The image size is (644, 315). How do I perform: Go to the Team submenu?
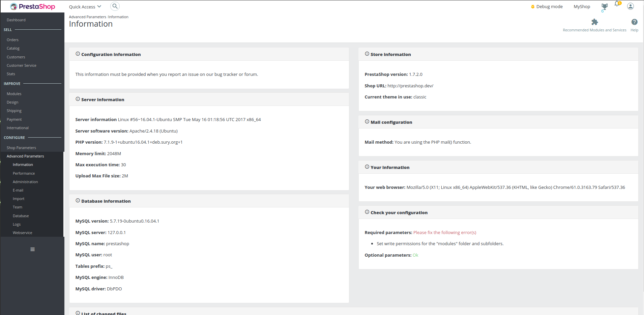(18, 207)
